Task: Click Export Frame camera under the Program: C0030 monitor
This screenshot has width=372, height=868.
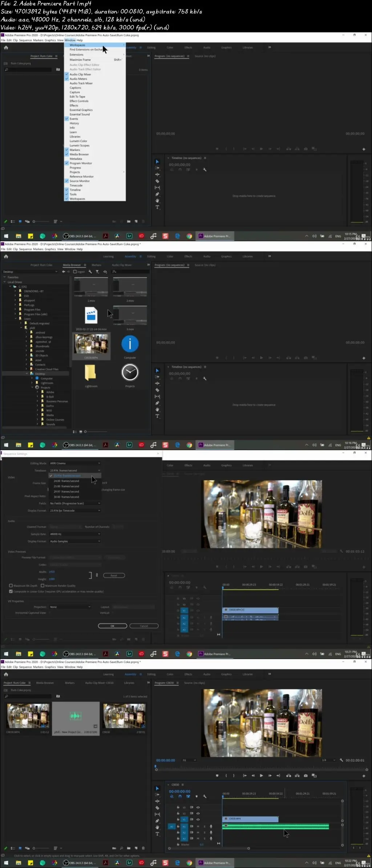Action: (x=306, y=775)
